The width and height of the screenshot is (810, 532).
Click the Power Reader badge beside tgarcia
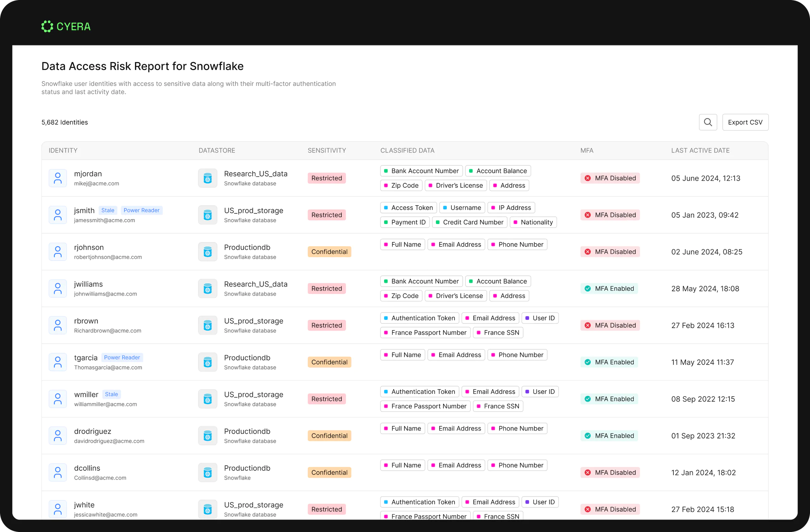pos(122,357)
